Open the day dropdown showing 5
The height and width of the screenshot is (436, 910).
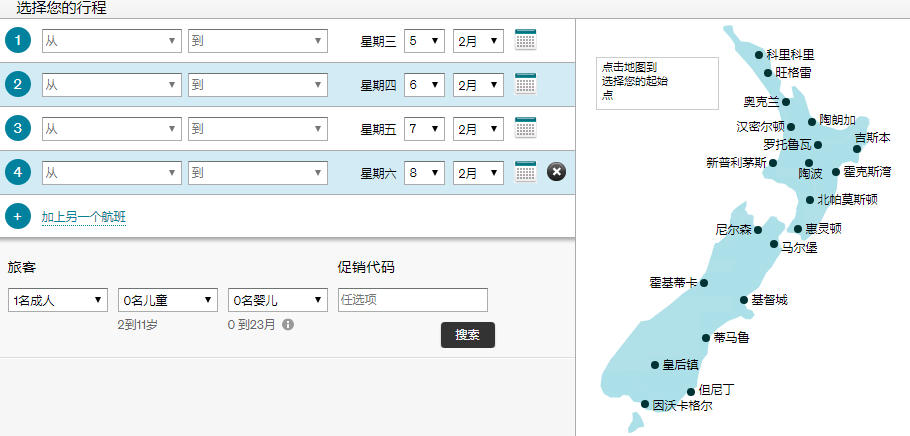click(x=423, y=41)
